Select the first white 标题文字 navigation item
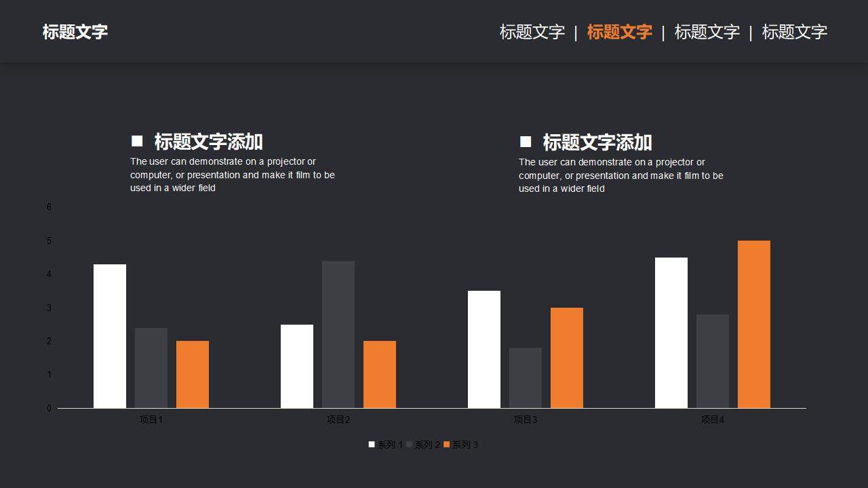This screenshot has width=868, height=488. click(532, 32)
